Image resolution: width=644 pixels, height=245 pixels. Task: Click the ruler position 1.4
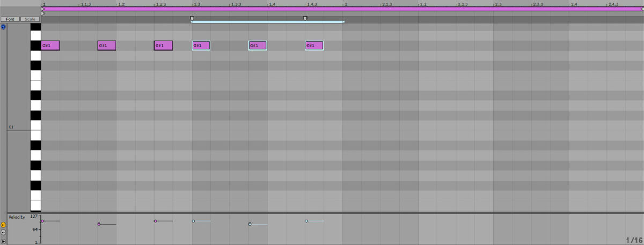272,4
